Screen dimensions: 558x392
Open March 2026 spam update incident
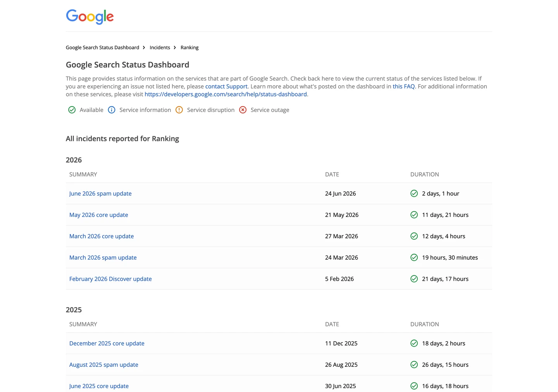(x=103, y=258)
